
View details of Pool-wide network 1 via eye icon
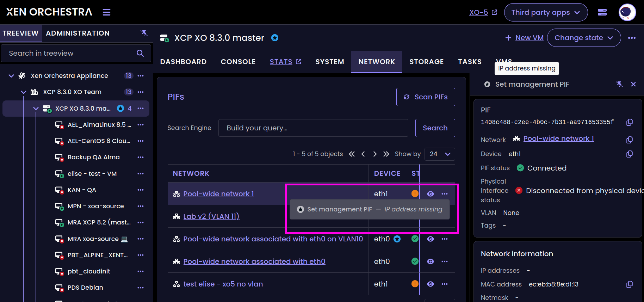431,194
